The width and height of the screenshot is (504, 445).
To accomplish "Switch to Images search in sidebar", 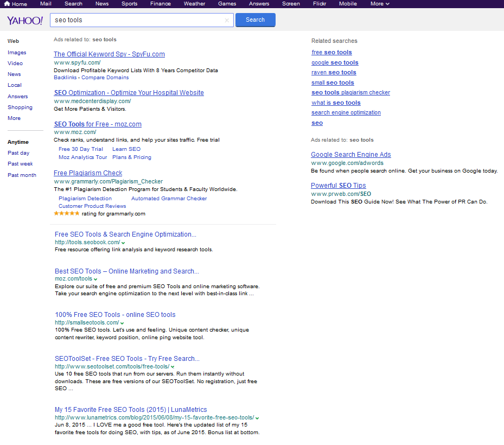I will pos(17,53).
